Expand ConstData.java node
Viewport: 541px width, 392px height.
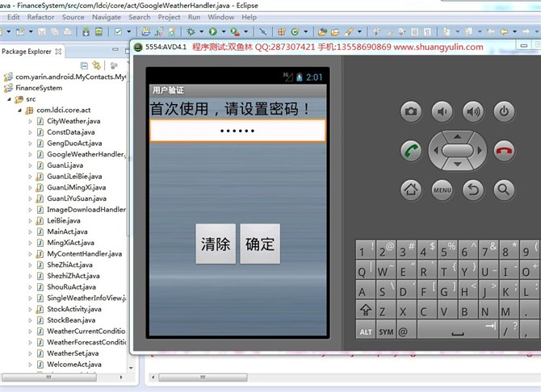(31, 132)
